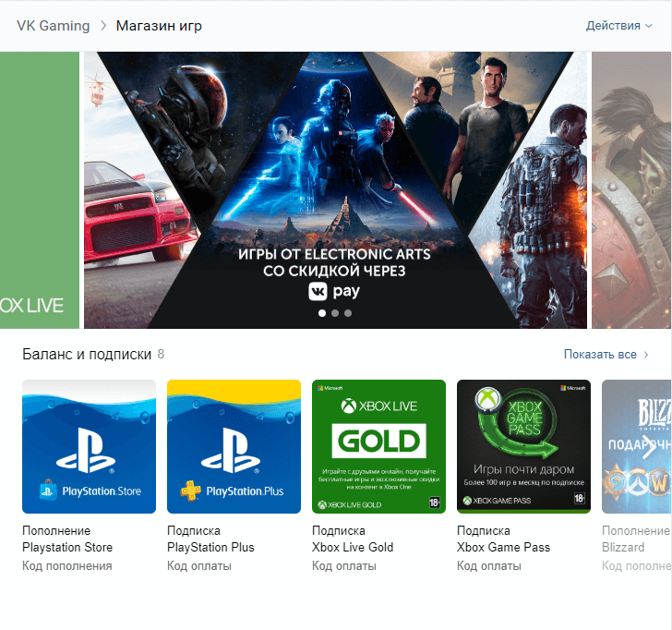This screenshot has width=672, height=630.
Task: Open Пополнение Blizzard title link
Action: tap(636, 539)
